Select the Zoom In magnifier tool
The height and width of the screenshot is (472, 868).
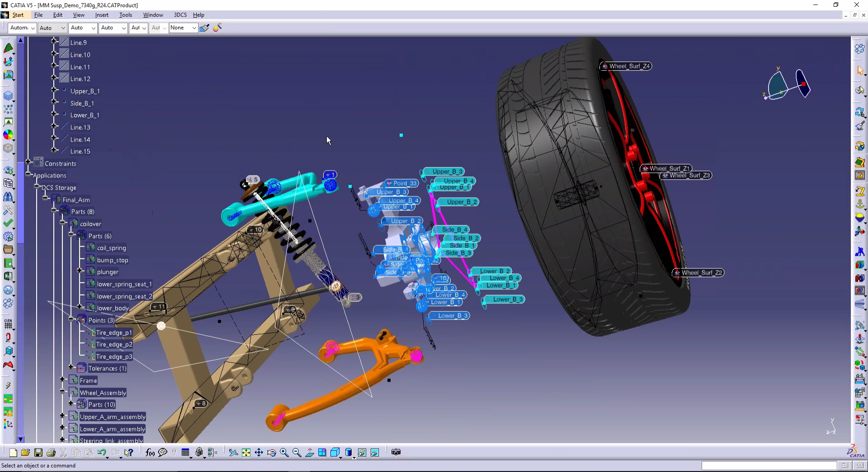click(x=284, y=452)
